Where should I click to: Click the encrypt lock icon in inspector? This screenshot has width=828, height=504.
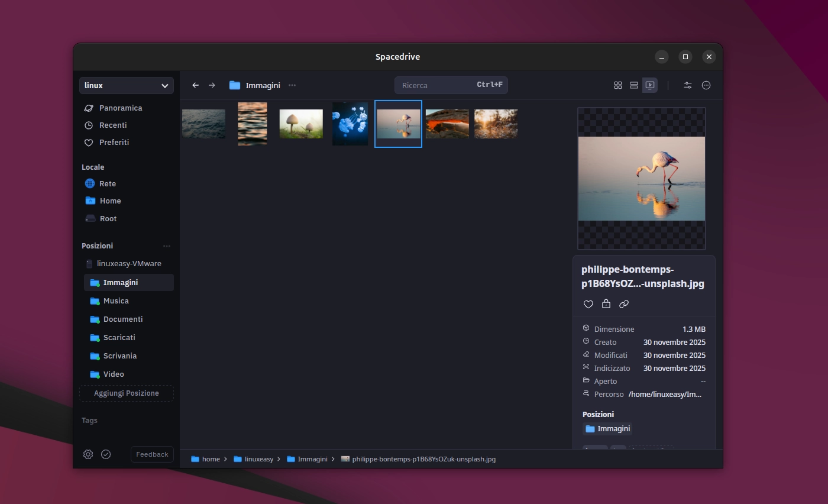tap(606, 304)
